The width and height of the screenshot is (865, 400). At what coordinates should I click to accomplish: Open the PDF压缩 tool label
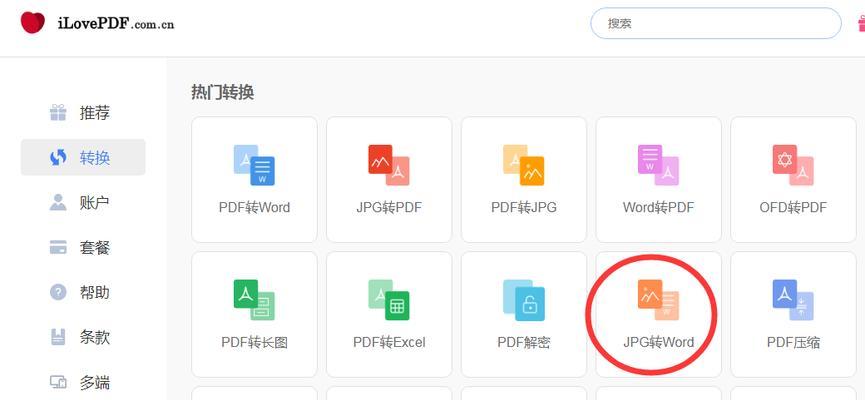(793, 343)
